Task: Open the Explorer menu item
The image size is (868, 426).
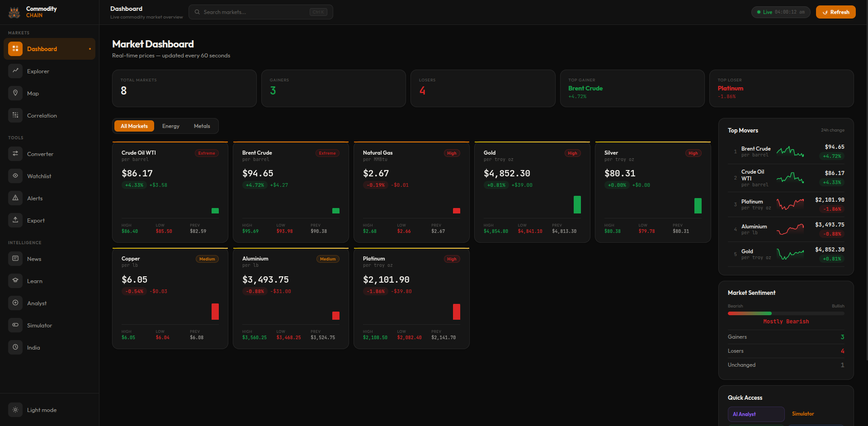Action: point(49,71)
